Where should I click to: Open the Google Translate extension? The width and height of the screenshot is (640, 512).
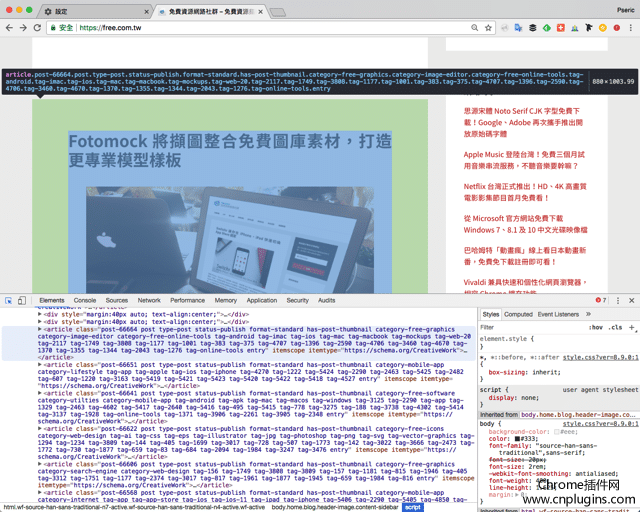click(x=518, y=27)
